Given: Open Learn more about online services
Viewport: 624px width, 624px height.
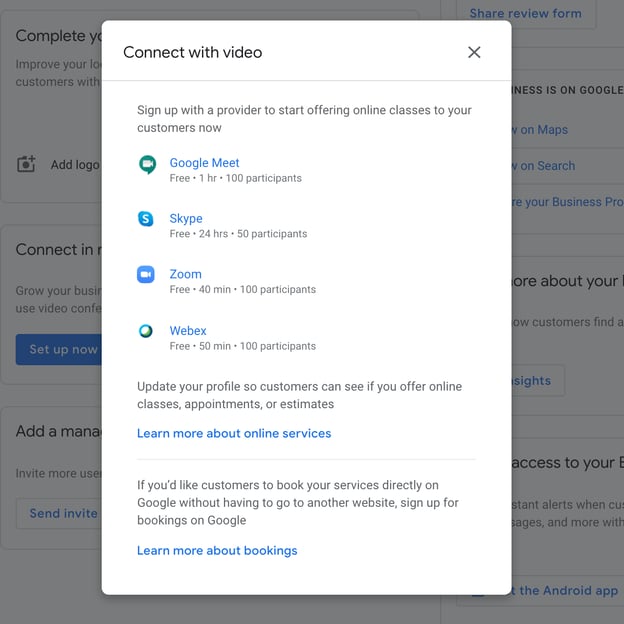Looking at the screenshot, I should click(x=234, y=433).
